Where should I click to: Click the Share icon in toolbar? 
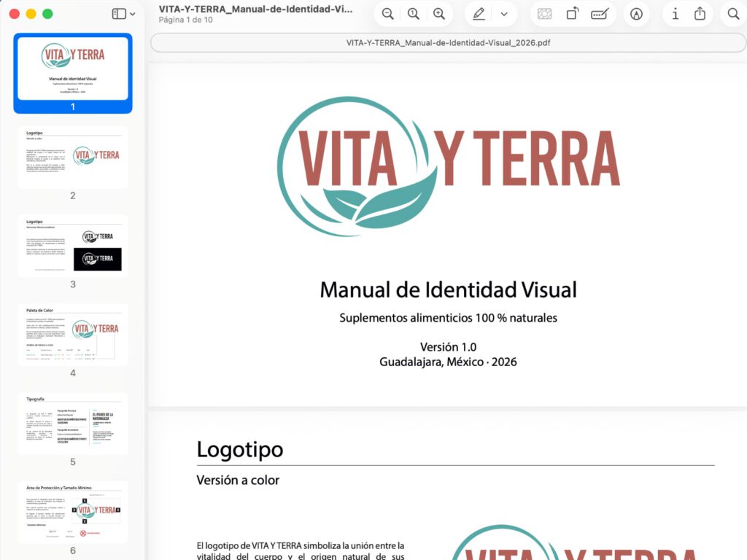pyautogui.click(x=700, y=14)
